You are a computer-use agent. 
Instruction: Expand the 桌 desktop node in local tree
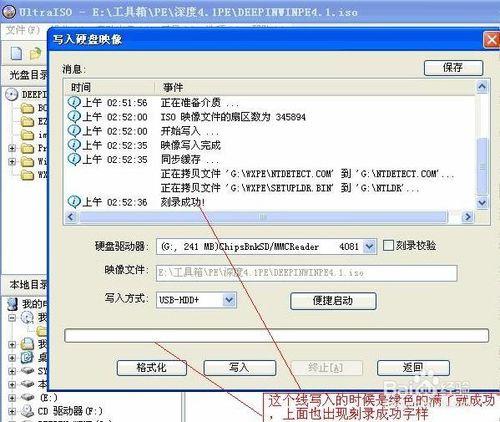pyautogui.click(x=12, y=358)
